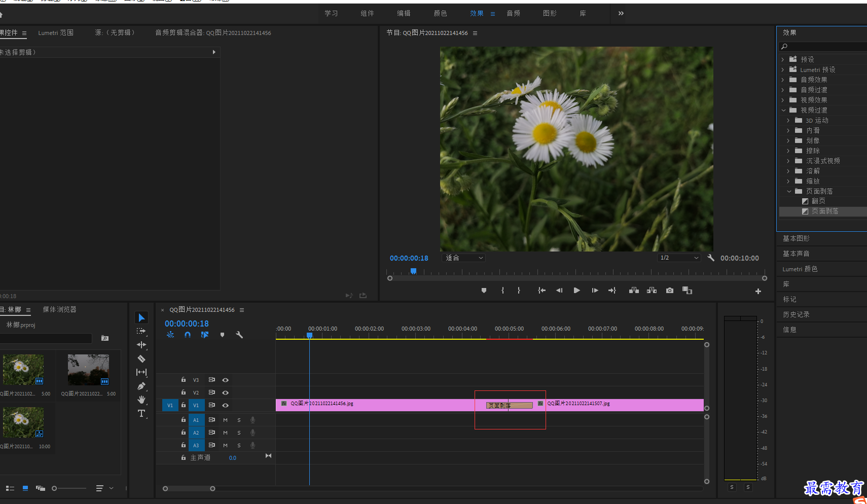Collapse the 视频过渡 folder
The width and height of the screenshot is (867, 504).
click(783, 110)
